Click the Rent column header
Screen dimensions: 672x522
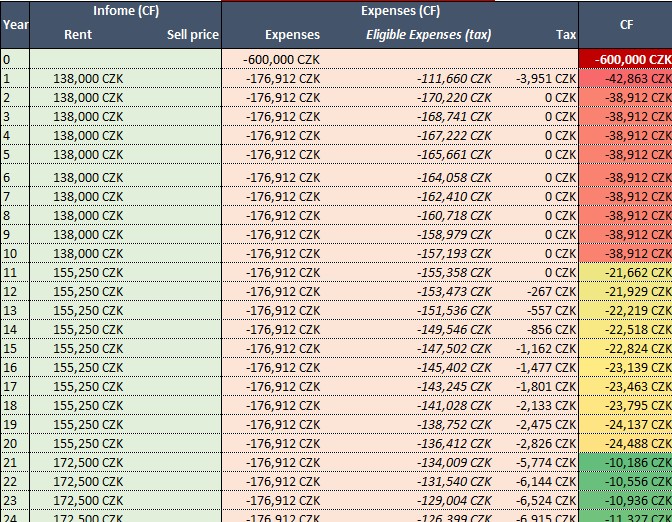pyautogui.click(x=78, y=35)
